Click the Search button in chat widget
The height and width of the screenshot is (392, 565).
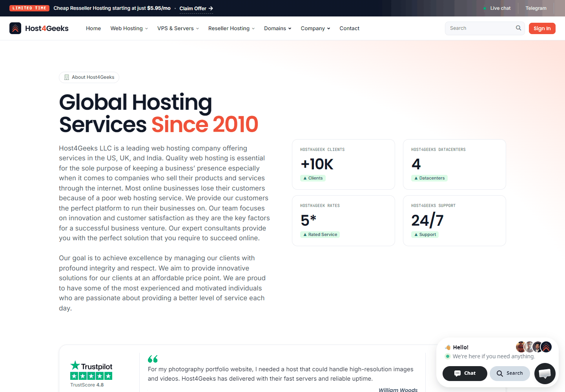click(x=510, y=373)
